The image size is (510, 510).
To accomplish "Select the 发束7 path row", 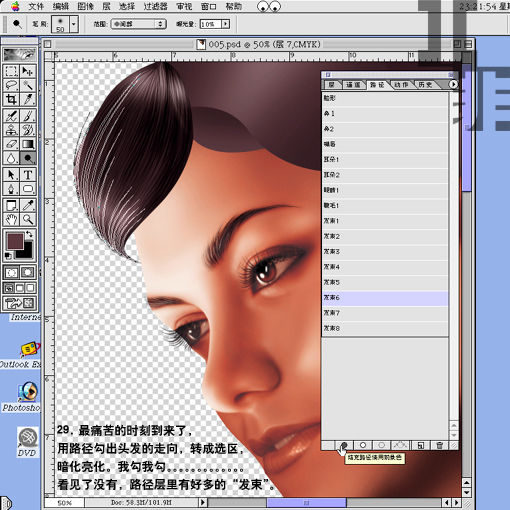I will (385, 313).
